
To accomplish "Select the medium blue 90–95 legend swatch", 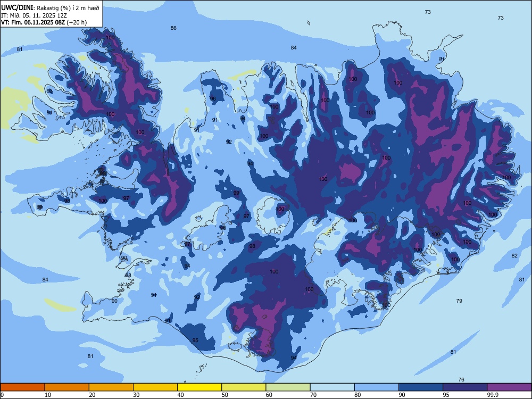I will 421,387.
